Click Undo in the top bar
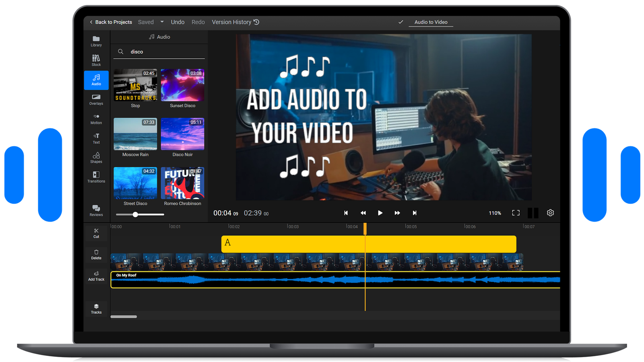The width and height of the screenshot is (644, 362). 178,22
